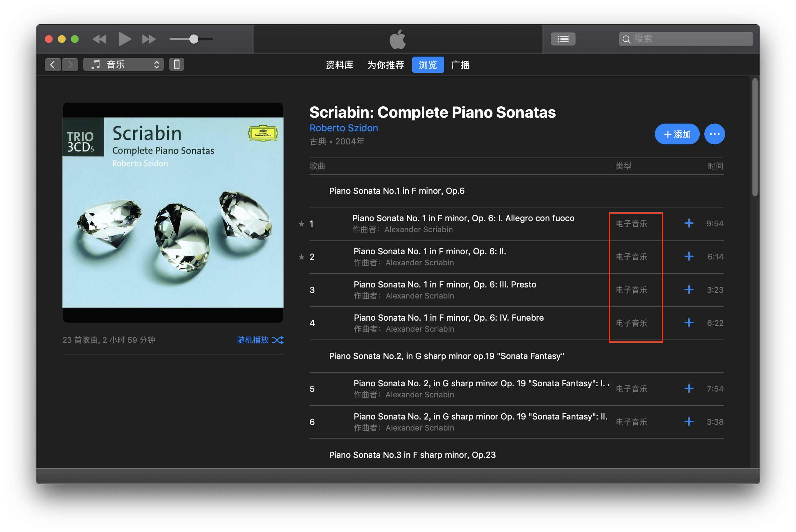Click the 类型 column header
The width and height of the screenshot is (796, 532).
(x=624, y=166)
